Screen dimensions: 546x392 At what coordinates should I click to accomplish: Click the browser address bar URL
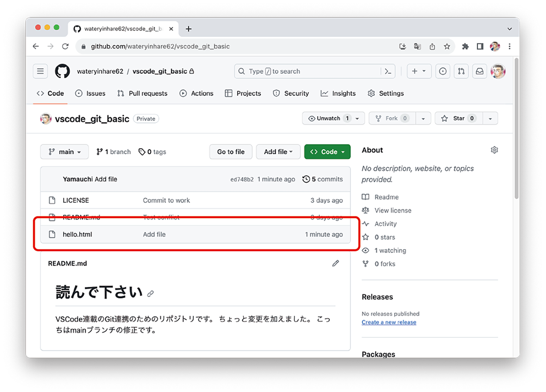click(160, 46)
